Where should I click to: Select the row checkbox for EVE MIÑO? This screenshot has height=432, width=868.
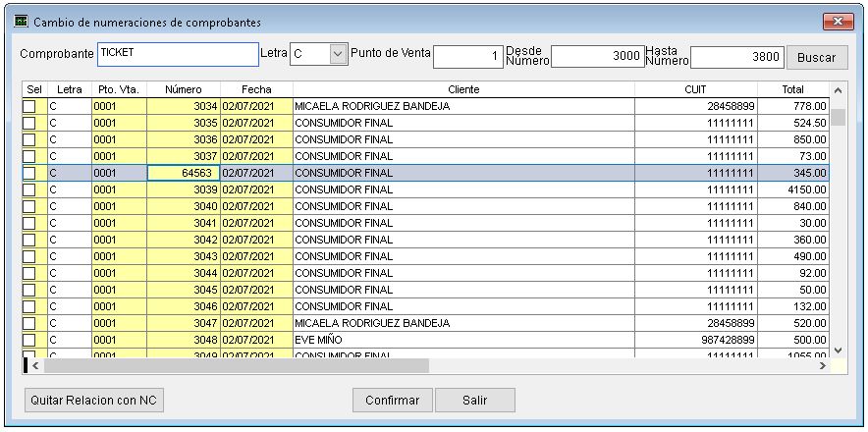coord(29,340)
